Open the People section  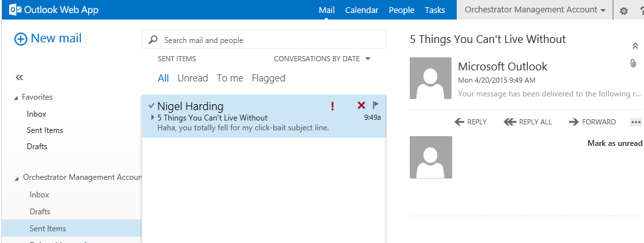[x=402, y=10]
